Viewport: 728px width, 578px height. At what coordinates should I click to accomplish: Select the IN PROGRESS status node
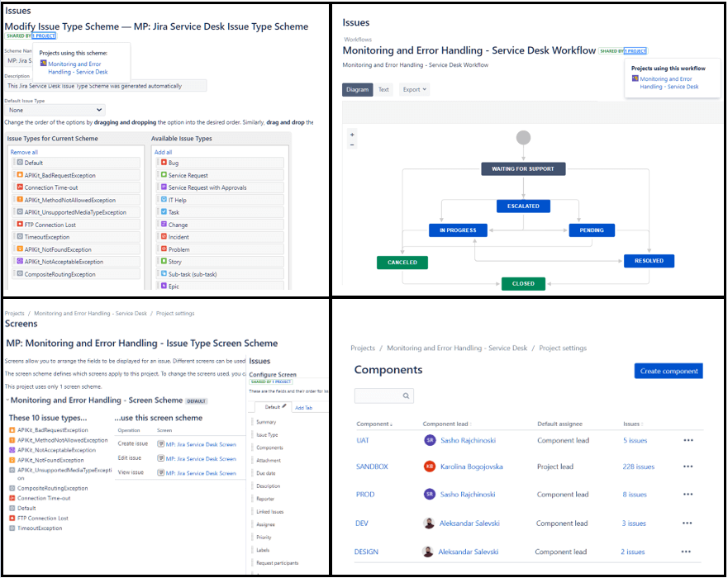coord(458,230)
